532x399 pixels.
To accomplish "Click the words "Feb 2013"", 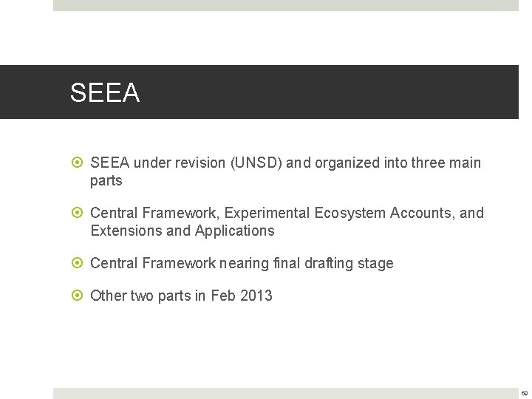I will point(242,296).
